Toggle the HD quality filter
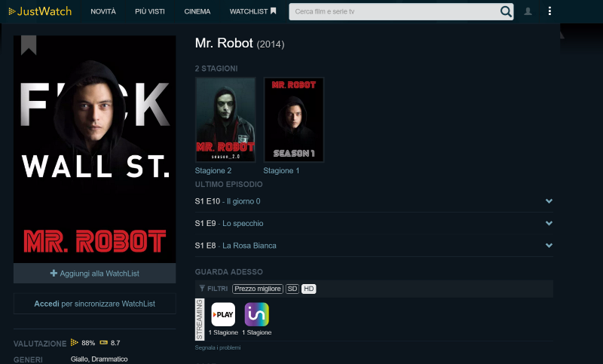Image resolution: width=603 pixels, height=364 pixels. (x=308, y=289)
